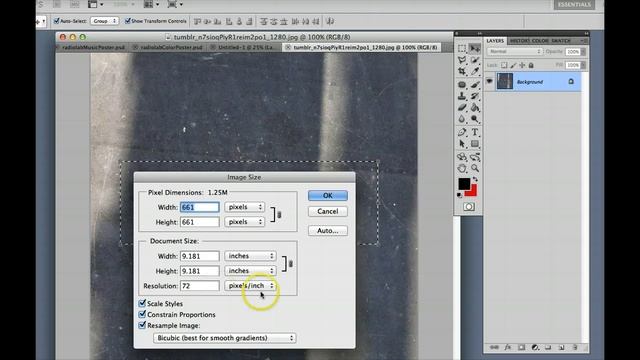Image resolution: width=640 pixels, height=360 pixels.
Task: Select the 3D Camera Rotate tool
Action: [x=475, y=157]
